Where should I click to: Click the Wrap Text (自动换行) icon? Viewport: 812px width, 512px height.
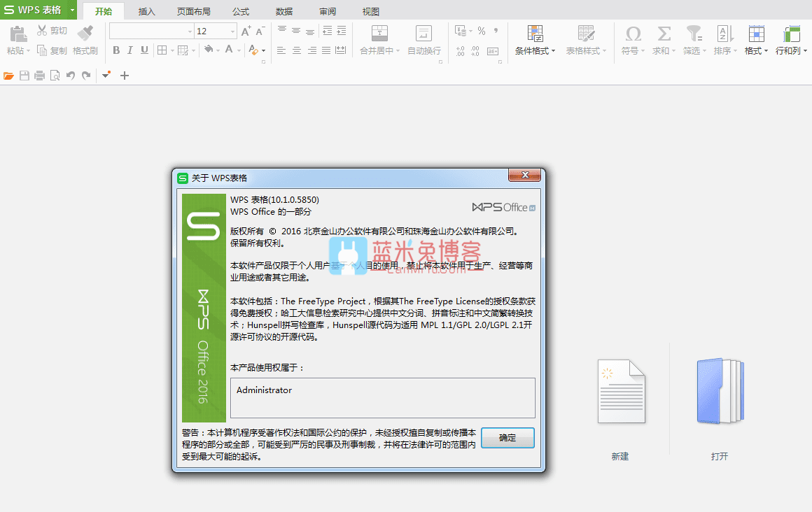[423, 34]
